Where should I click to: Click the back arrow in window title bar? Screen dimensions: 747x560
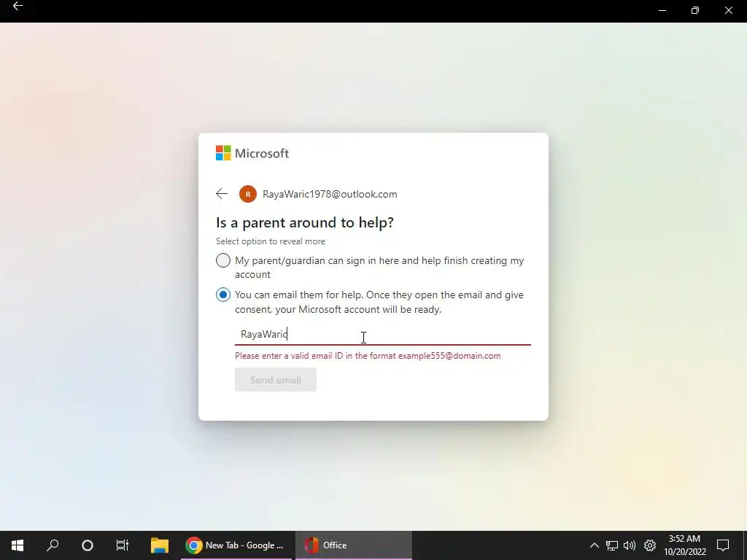(18, 6)
